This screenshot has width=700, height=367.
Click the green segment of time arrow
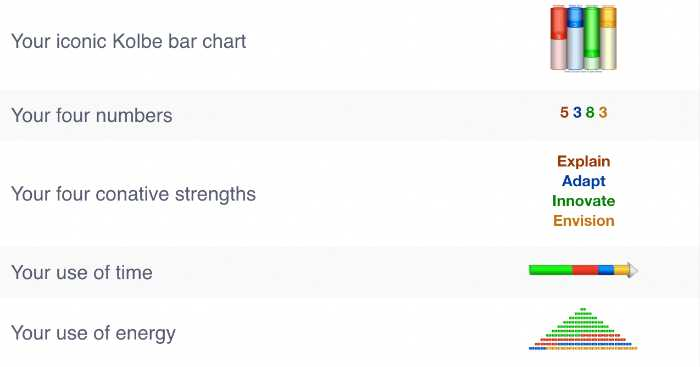550,270
